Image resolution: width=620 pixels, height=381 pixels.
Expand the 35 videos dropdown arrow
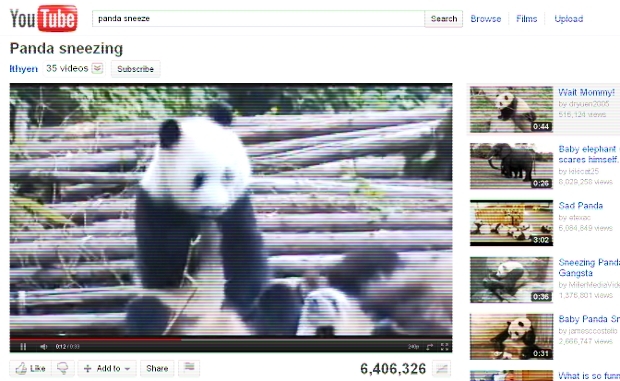[x=97, y=68]
